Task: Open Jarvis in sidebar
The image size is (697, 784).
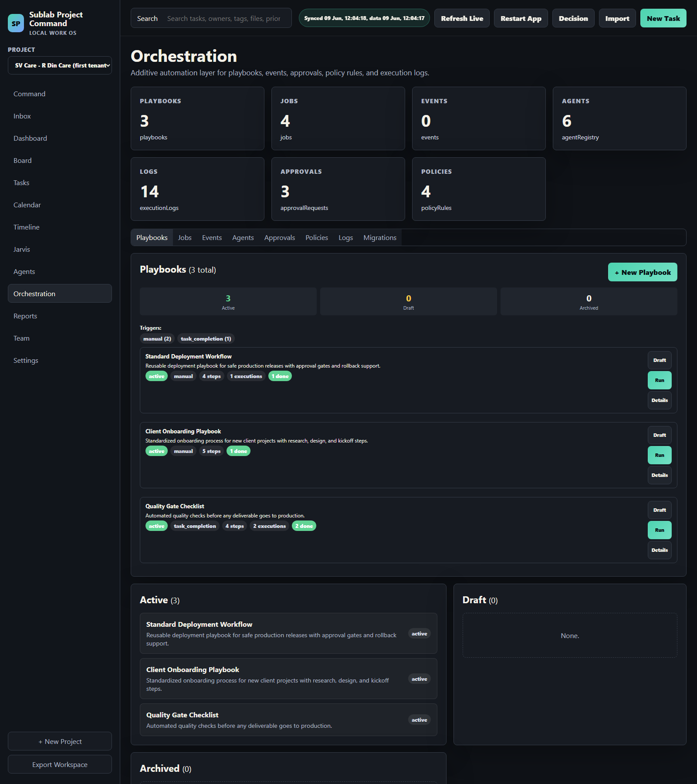Action: pos(60,249)
